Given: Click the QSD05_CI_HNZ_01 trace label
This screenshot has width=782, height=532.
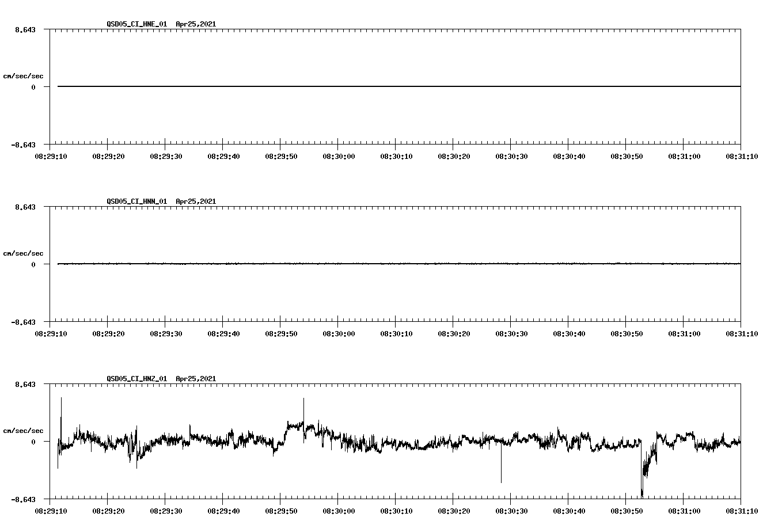Looking at the screenshot, I should tap(135, 379).
